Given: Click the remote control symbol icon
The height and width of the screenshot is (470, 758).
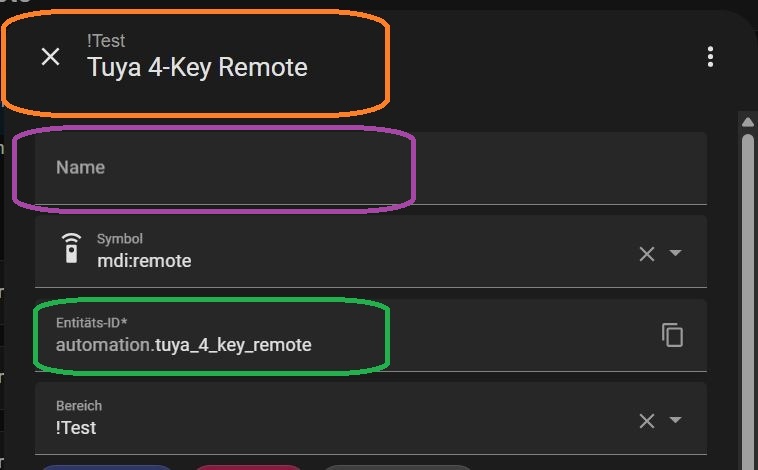Looking at the screenshot, I should (x=71, y=248).
